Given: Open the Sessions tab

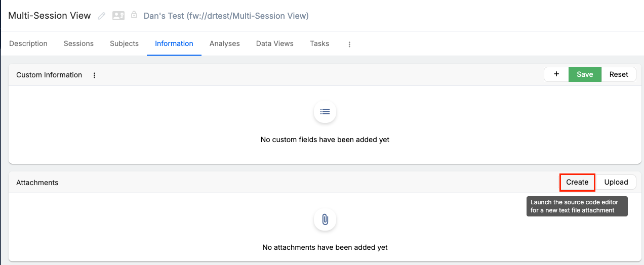Looking at the screenshot, I should click(78, 43).
